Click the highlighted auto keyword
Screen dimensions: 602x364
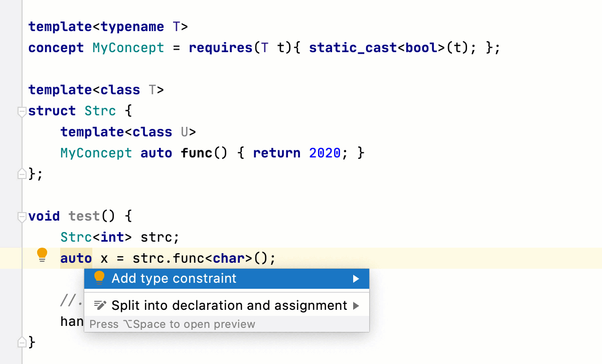click(76, 258)
